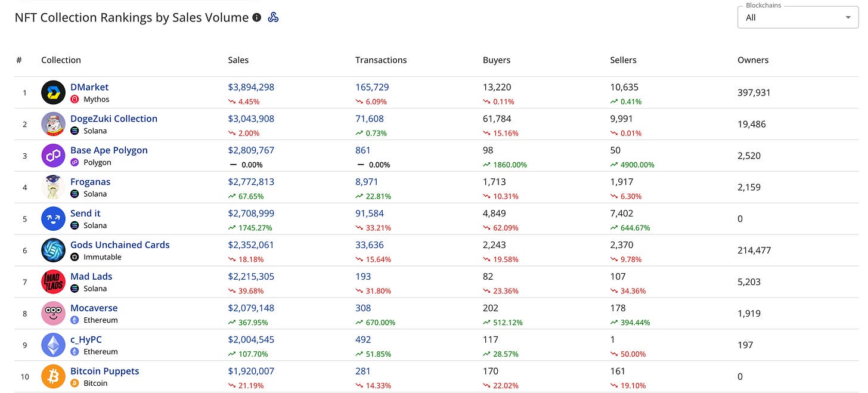Click the Sales column header
The width and height of the screenshot is (868, 393).
pos(238,60)
